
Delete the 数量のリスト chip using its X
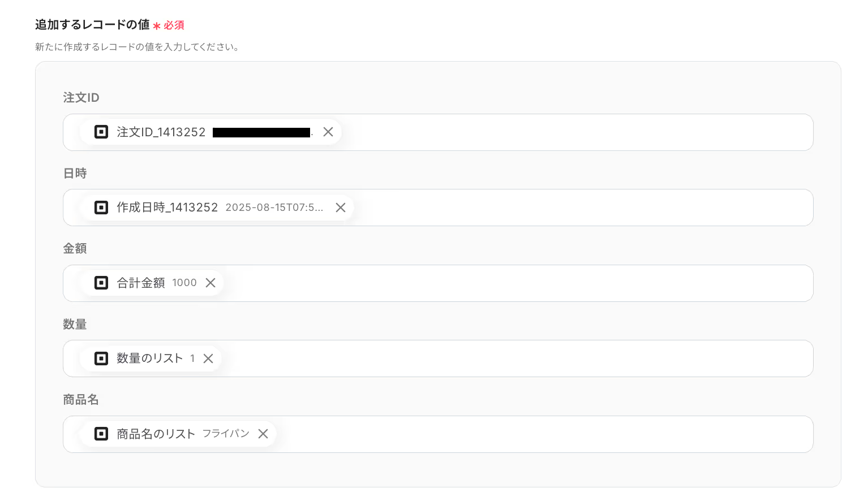tap(208, 359)
